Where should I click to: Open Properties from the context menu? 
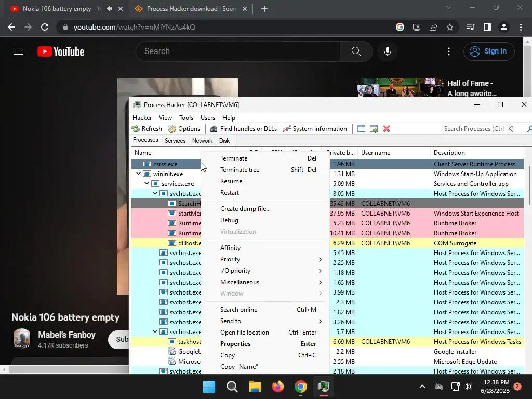point(265,344)
